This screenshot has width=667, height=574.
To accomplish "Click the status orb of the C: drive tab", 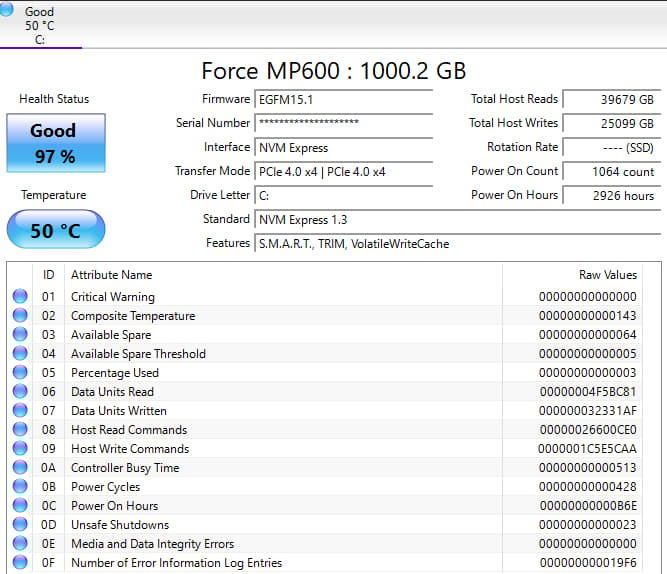I will pos(6,10).
